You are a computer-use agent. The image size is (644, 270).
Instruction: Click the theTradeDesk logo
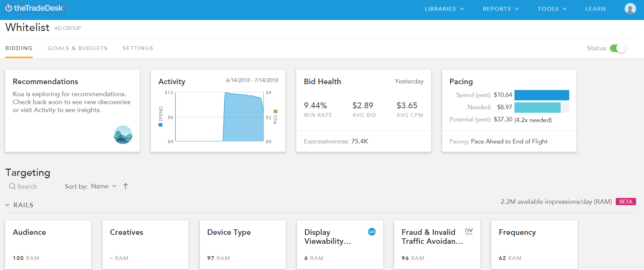coord(34,8)
